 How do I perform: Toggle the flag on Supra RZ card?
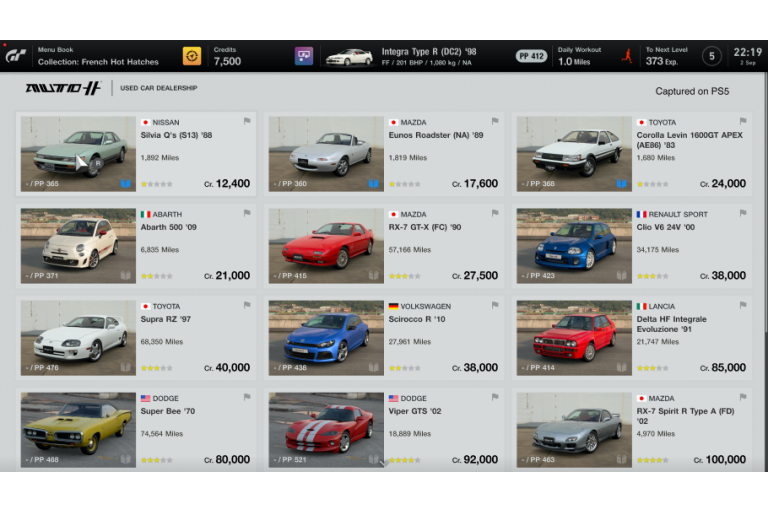pos(247,305)
